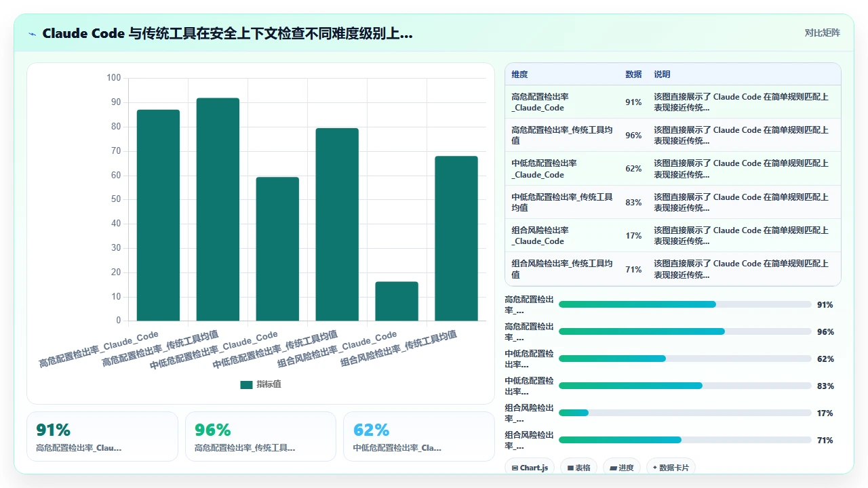Click the 96% value in the table

point(633,136)
